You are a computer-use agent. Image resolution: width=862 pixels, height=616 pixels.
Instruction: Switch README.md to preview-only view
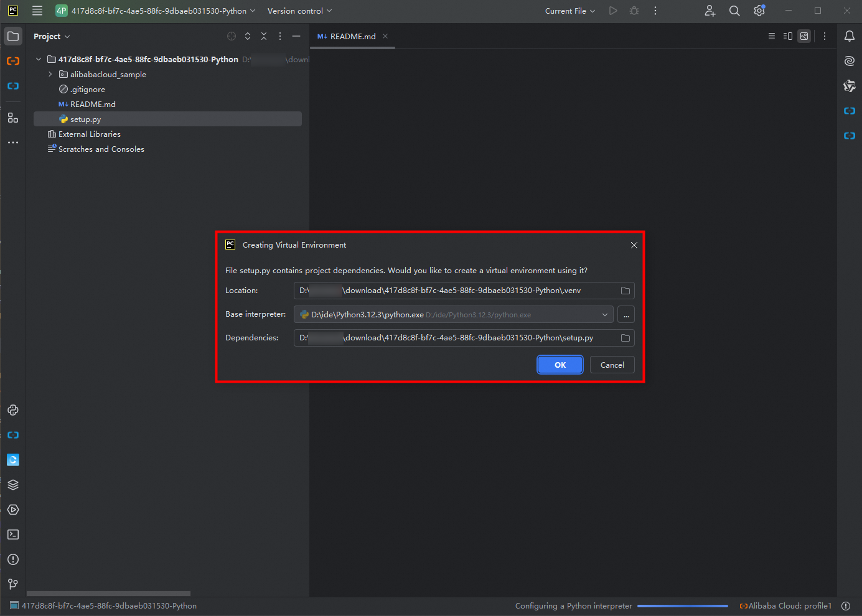click(x=804, y=36)
